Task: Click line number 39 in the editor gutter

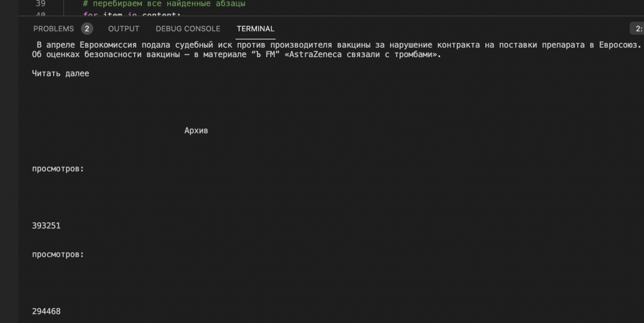Action: [x=41, y=4]
